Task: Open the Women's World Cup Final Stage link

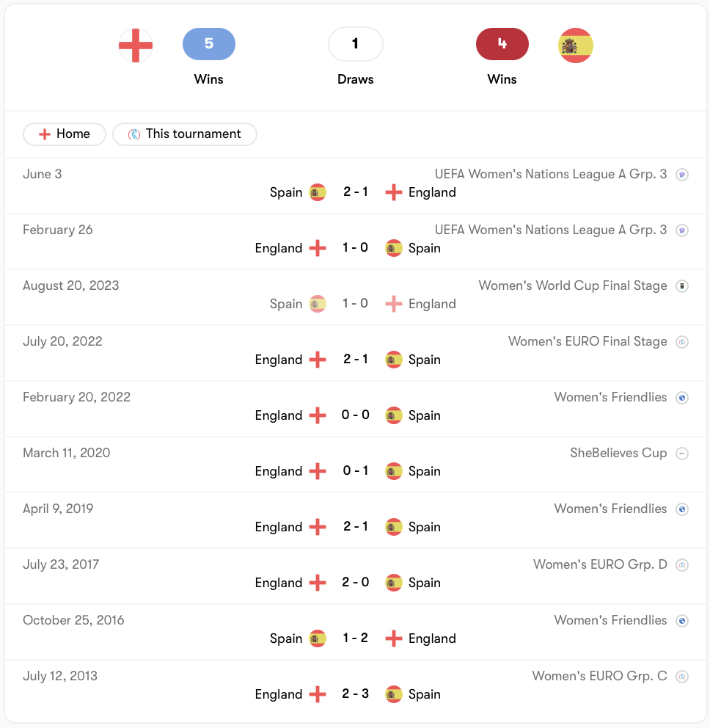Action: (573, 285)
